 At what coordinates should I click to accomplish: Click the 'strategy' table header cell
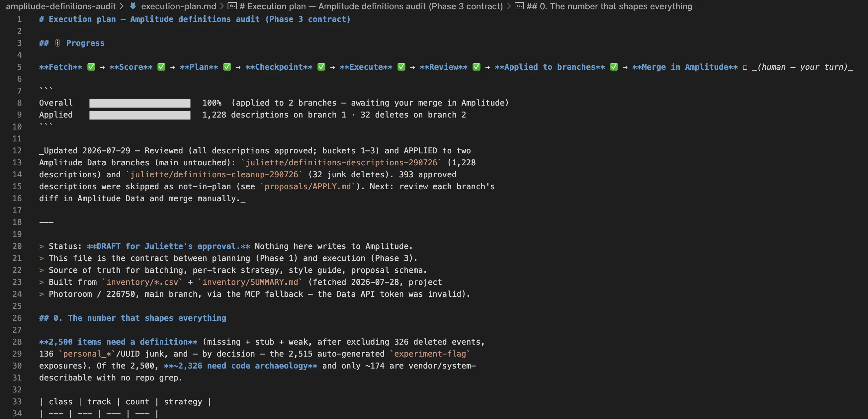click(183, 401)
